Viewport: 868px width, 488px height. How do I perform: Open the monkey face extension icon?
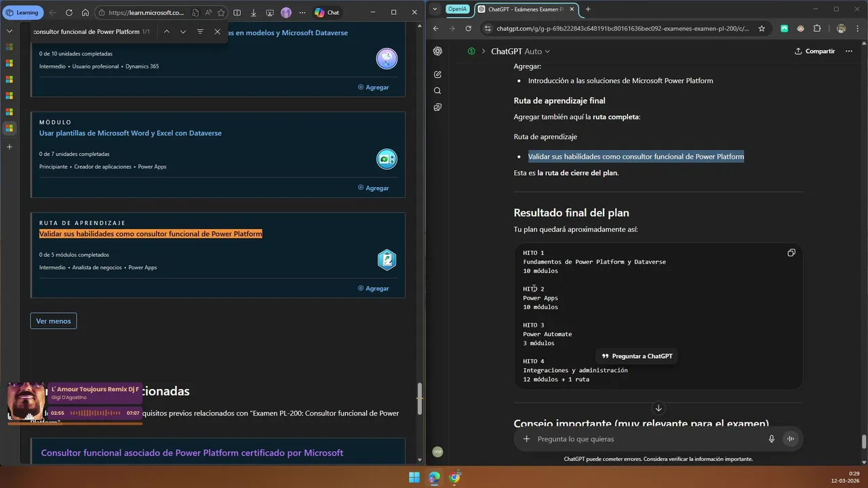coord(801,28)
